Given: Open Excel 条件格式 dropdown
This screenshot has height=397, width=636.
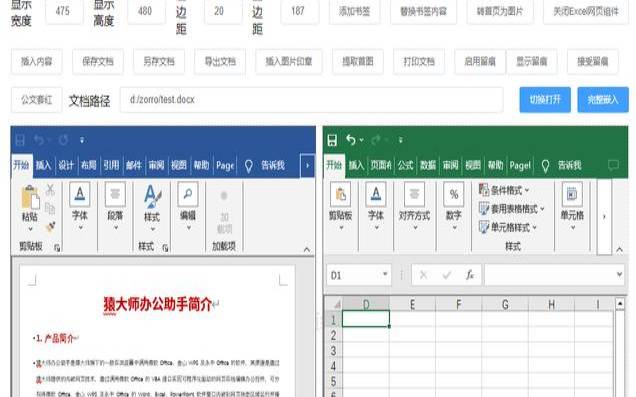Looking at the screenshot, I should coord(505,190).
